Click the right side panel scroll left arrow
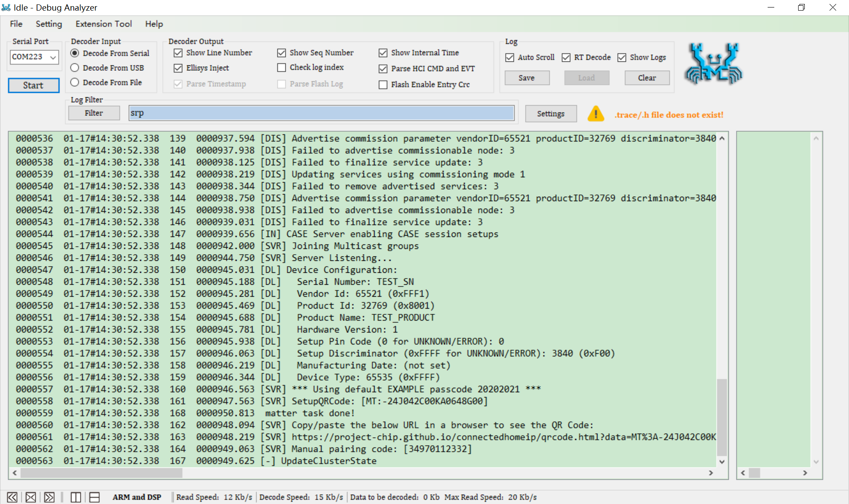 click(x=743, y=473)
